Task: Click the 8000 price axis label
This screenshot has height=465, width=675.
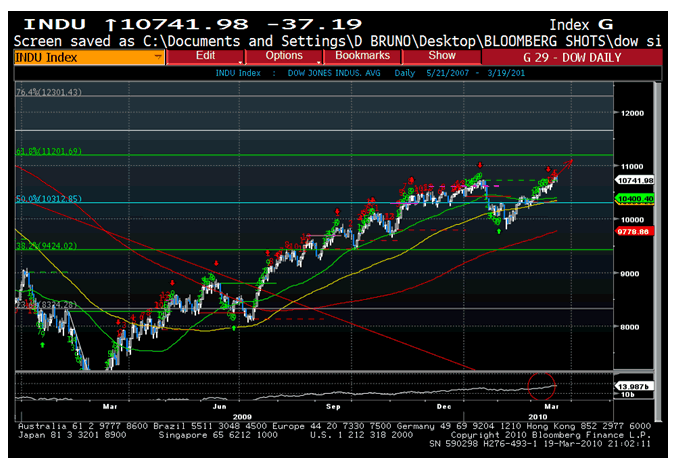Action: pos(629,327)
